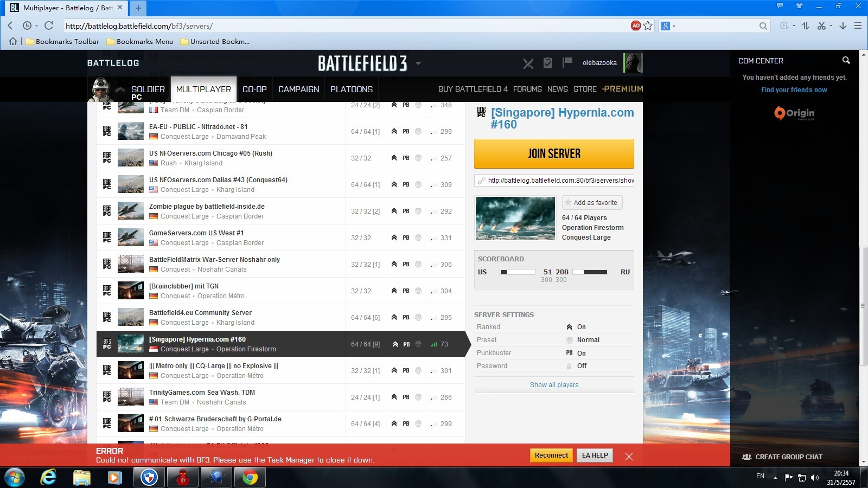Open the PLATOONS tab
The height and width of the screenshot is (488, 868).
point(352,89)
